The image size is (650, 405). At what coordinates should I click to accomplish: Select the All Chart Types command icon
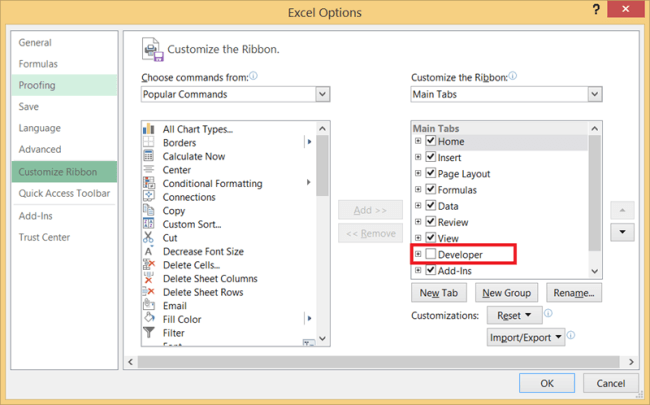(x=149, y=129)
